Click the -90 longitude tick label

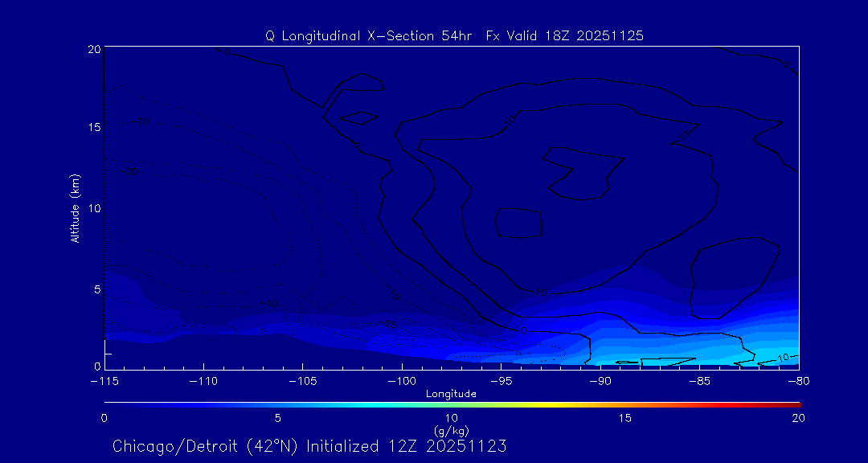[600, 382]
